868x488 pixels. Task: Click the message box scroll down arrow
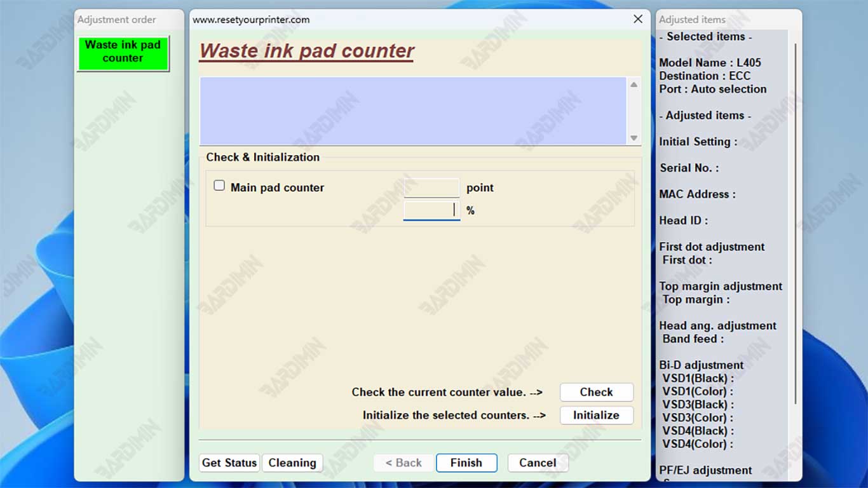pos(634,138)
